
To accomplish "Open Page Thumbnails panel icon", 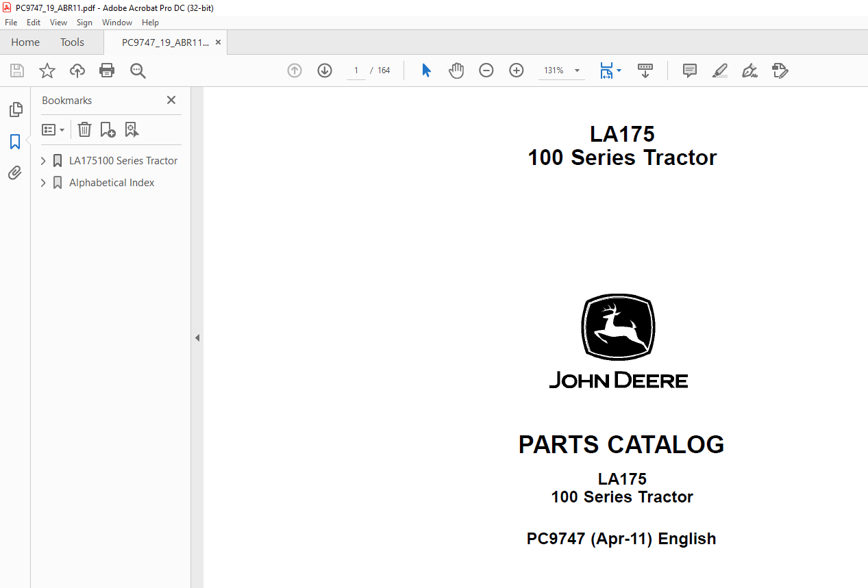I will coord(15,110).
